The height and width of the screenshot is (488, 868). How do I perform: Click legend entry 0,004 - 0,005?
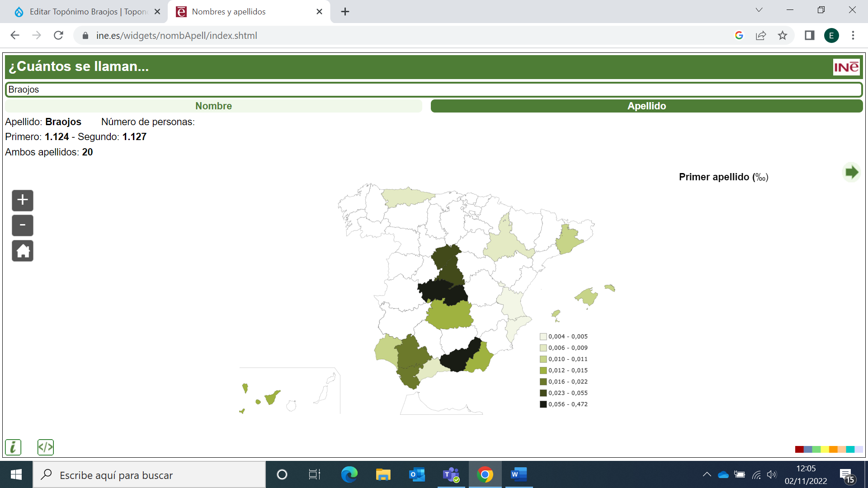point(564,337)
